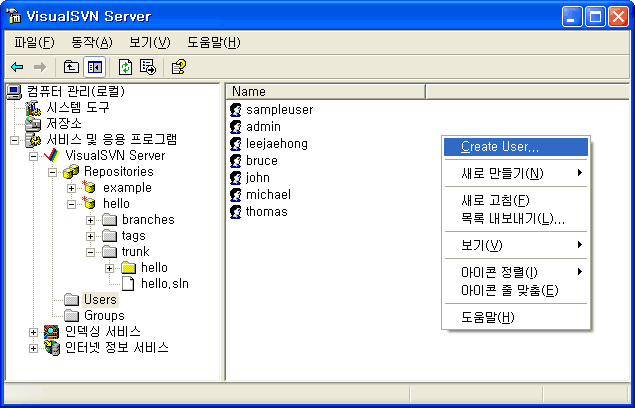Choose Create User... from context menu
Viewport: 635px width, 408px height.
(x=500, y=147)
